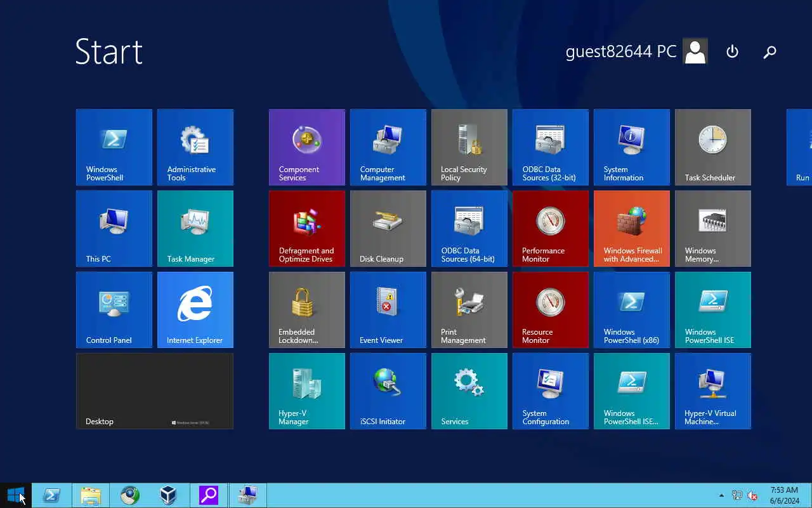Click the guest82644 PC user account
The image size is (812, 508).
click(621, 51)
